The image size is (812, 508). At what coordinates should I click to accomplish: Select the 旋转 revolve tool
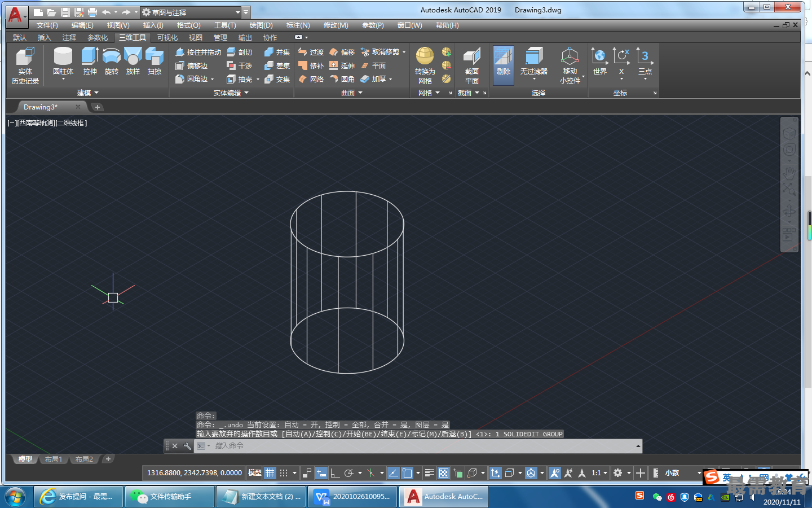112,62
